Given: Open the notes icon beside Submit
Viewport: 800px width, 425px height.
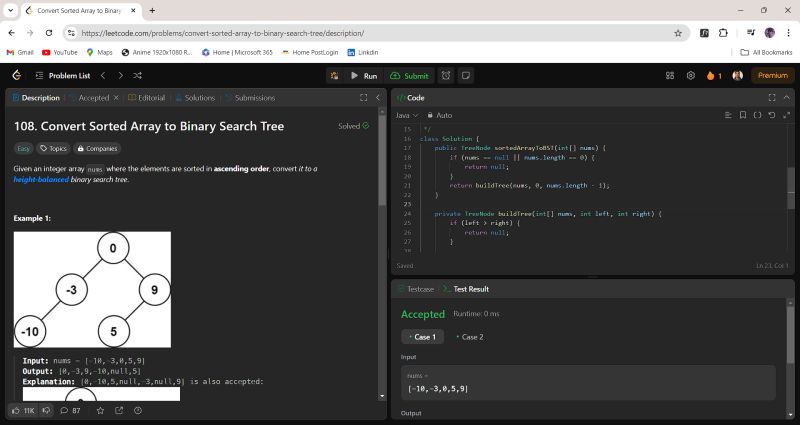Looking at the screenshot, I should 466,75.
